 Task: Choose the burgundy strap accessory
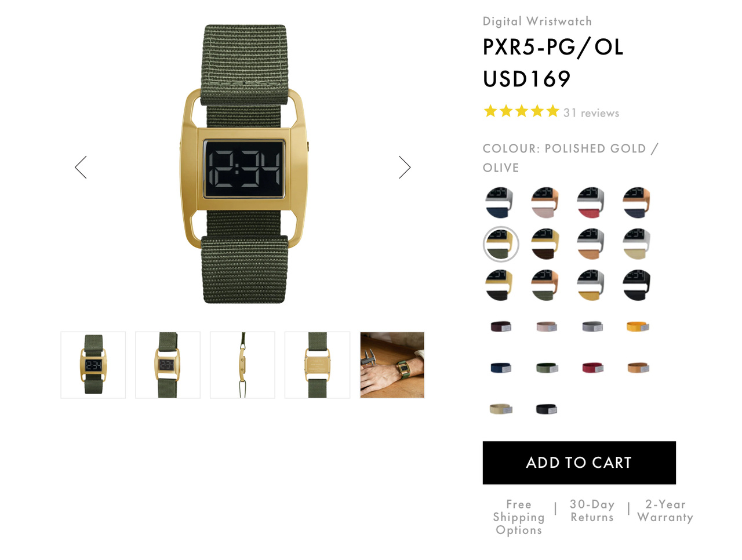(501, 327)
